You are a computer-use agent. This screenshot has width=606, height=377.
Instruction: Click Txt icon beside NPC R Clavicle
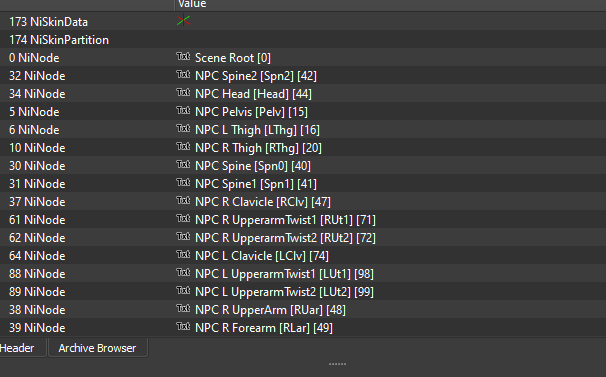[x=183, y=201]
